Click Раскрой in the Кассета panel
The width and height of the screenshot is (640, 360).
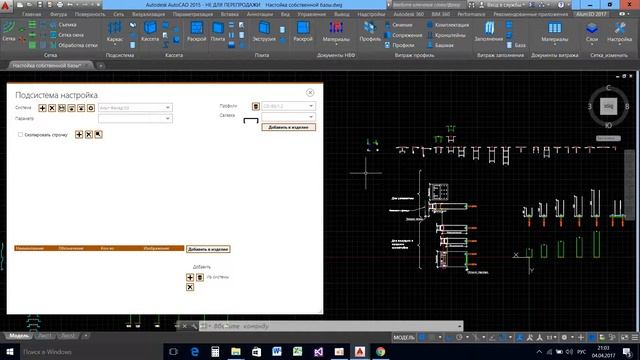[197, 31]
